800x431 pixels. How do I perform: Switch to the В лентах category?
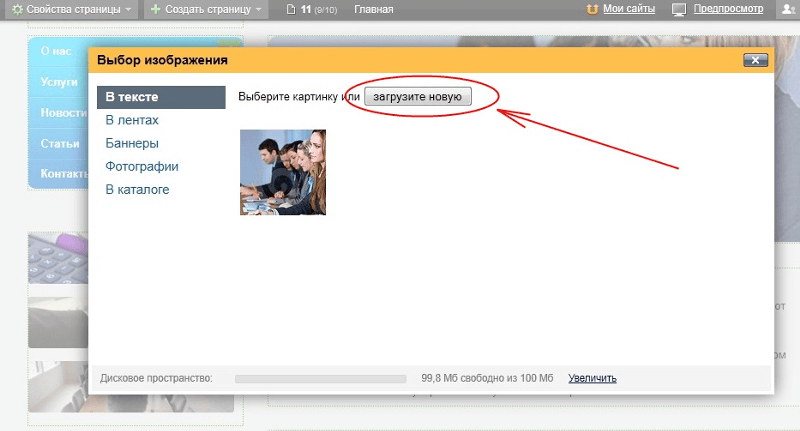132,120
